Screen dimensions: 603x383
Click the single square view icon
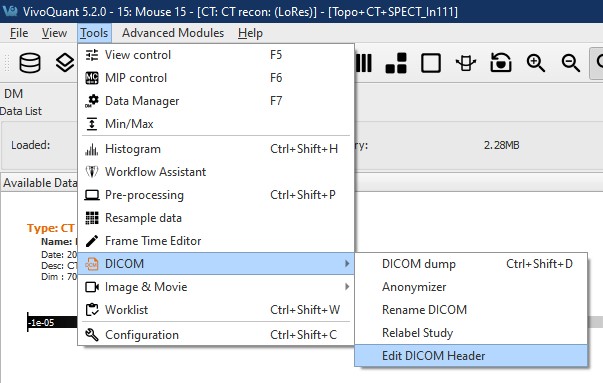[x=431, y=63]
